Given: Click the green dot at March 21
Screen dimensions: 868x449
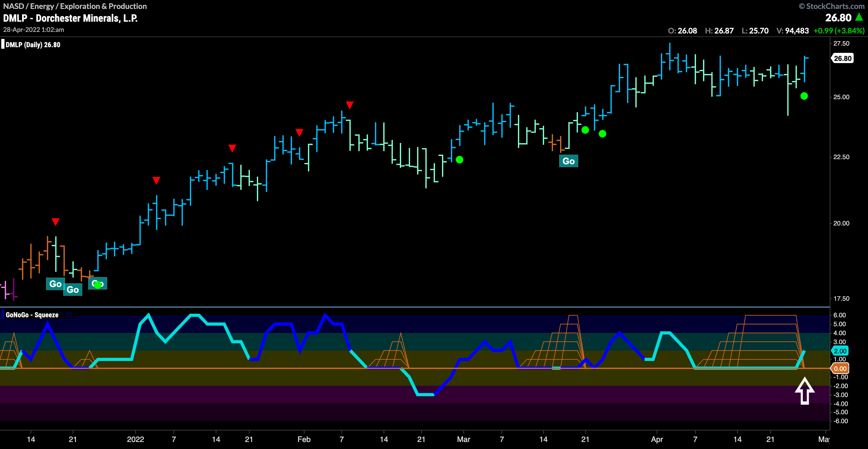Looking at the screenshot, I should [x=585, y=130].
